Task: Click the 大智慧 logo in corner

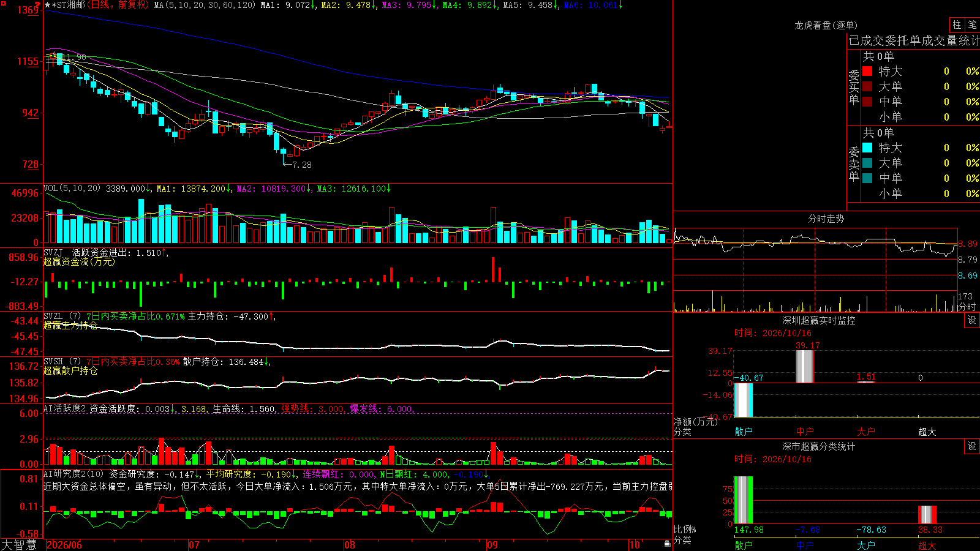Action: point(18,545)
